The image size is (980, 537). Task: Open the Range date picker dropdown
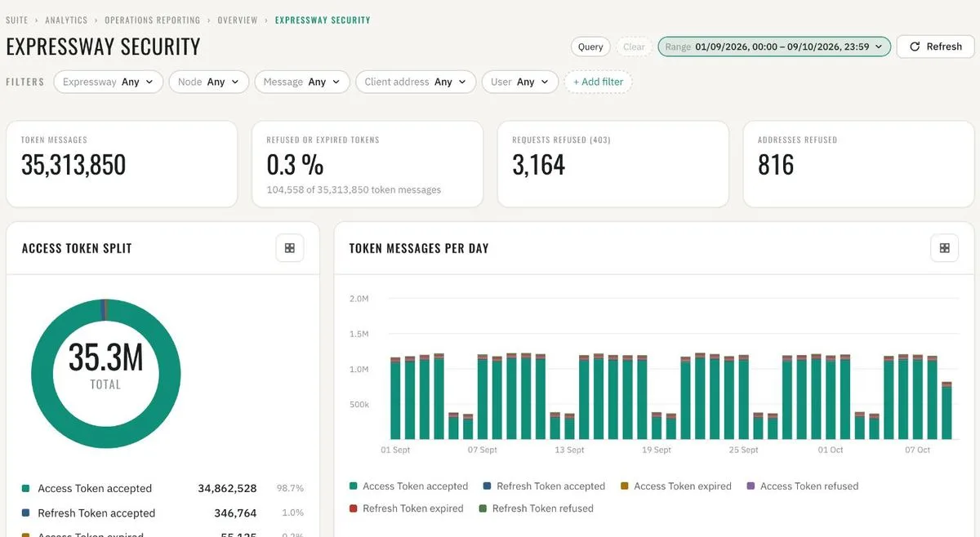774,47
